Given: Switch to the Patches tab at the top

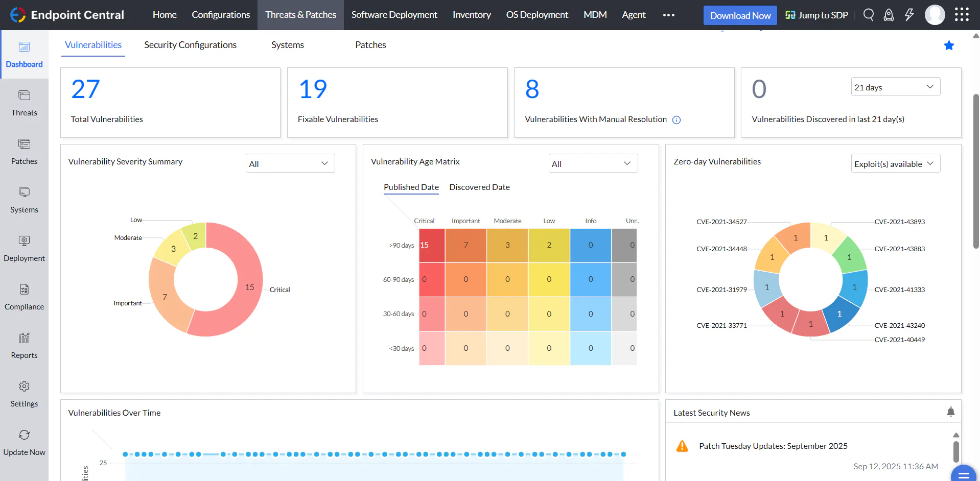Looking at the screenshot, I should click(x=370, y=45).
